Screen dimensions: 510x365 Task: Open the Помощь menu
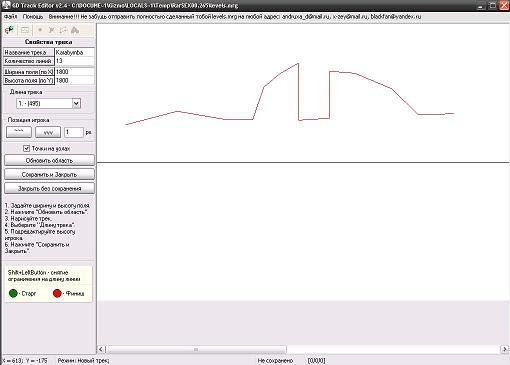(33, 16)
